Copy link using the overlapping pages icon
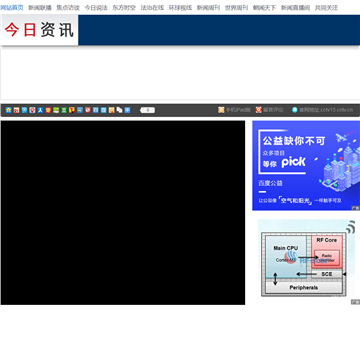Screen dimensions: 360x360 tap(119, 110)
